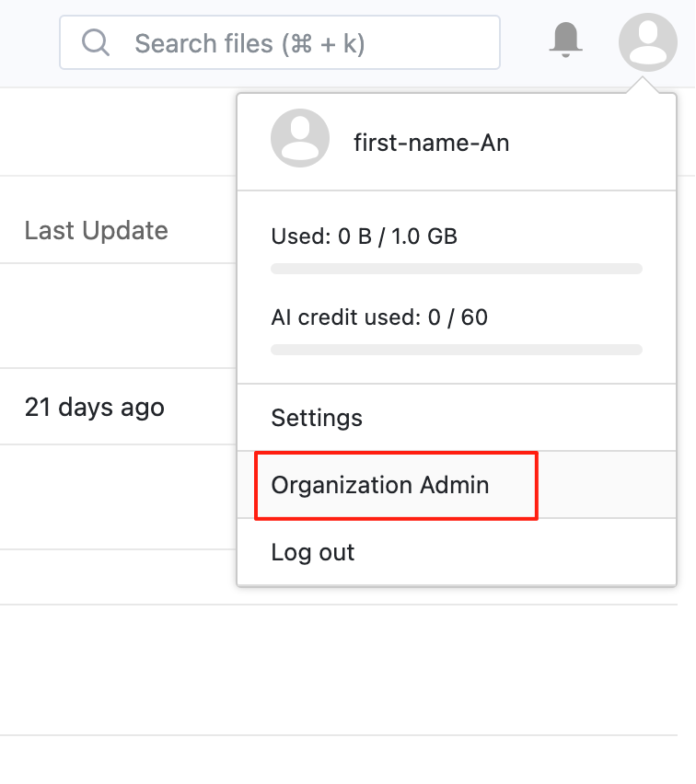Viewport: 696px width, 784px height.
Task: Click the Used: 0 B / 1.0 GB label
Action: [x=365, y=236]
